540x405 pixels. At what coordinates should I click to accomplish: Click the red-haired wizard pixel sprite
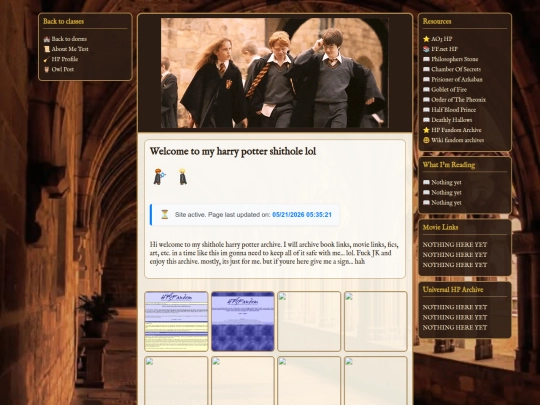tap(159, 177)
